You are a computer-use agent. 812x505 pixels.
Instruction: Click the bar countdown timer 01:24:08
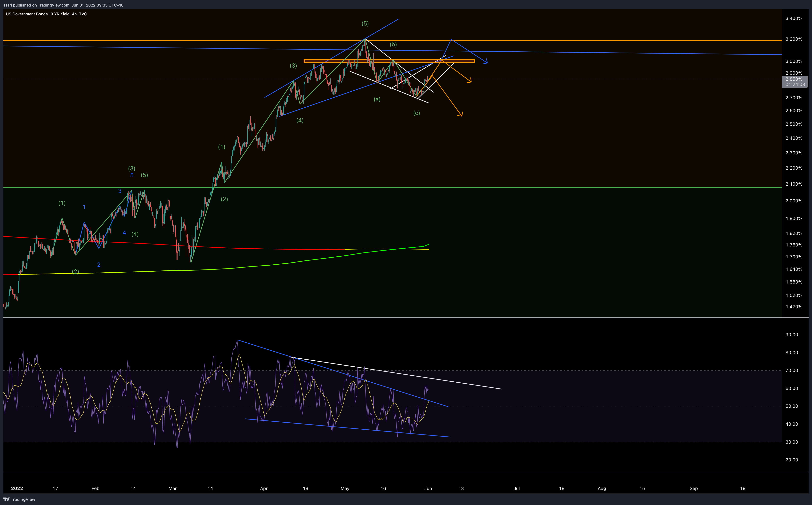click(795, 85)
